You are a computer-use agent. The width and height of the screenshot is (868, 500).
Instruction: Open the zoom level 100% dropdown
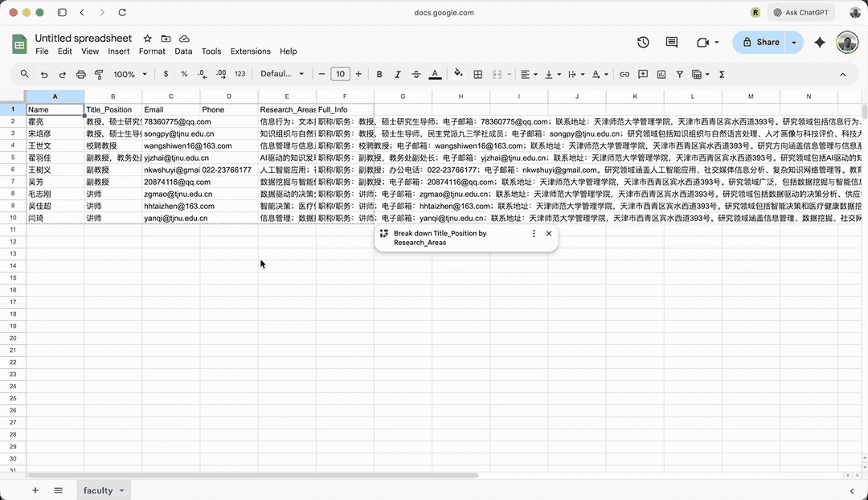(129, 74)
